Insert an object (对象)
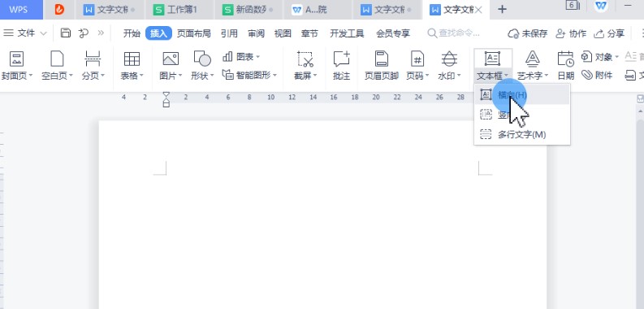This screenshot has width=644, height=309. pyautogui.click(x=599, y=57)
